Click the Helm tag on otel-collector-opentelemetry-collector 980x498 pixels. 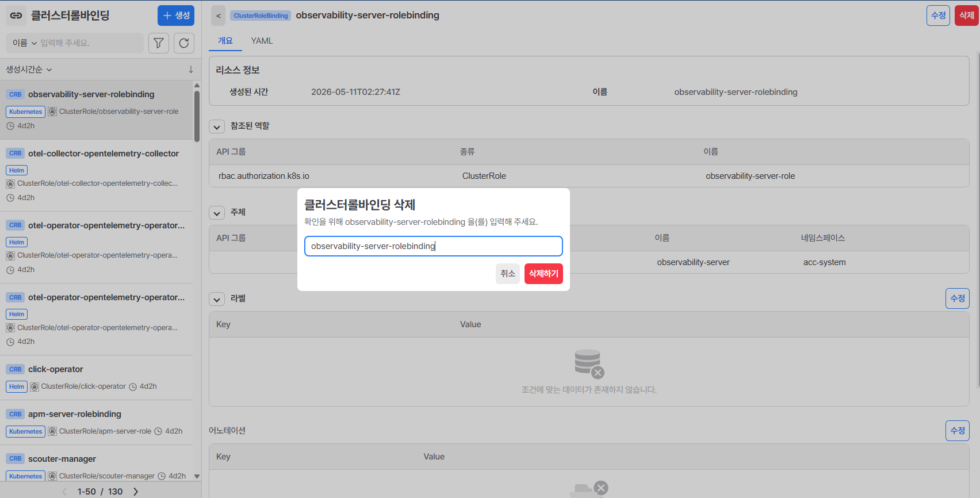click(17, 170)
